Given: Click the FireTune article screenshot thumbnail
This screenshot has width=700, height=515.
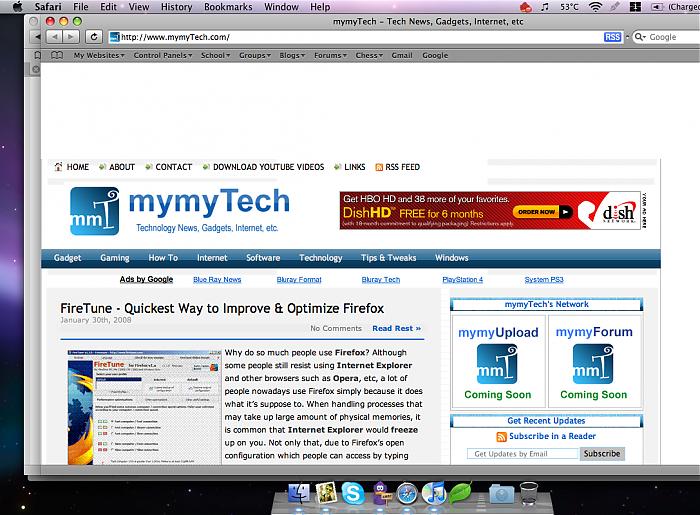Looking at the screenshot, I should tap(144, 407).
